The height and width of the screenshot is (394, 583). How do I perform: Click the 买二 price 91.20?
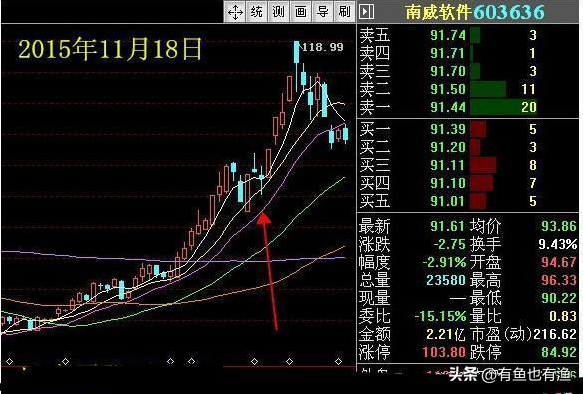coord(448,147)
